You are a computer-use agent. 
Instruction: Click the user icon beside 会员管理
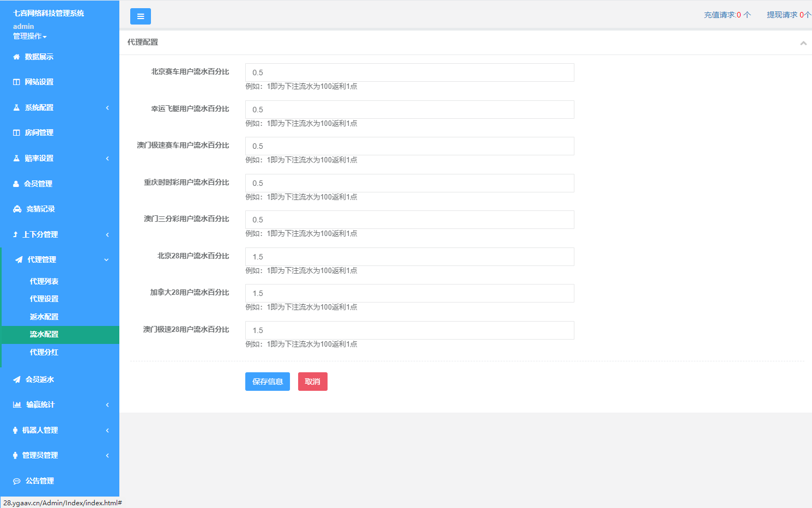(16, 184)
